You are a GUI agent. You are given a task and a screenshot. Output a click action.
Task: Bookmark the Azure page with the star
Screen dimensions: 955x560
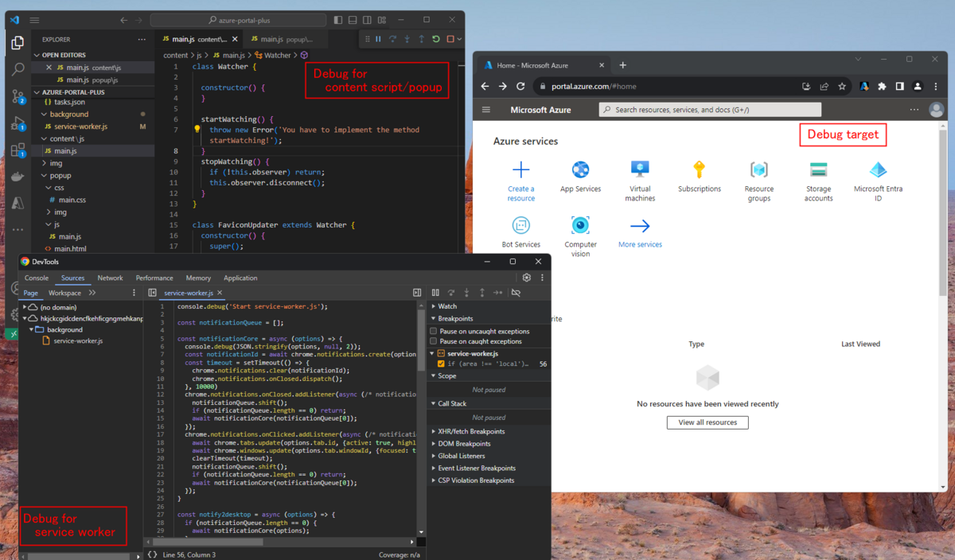tap(841, 86)
